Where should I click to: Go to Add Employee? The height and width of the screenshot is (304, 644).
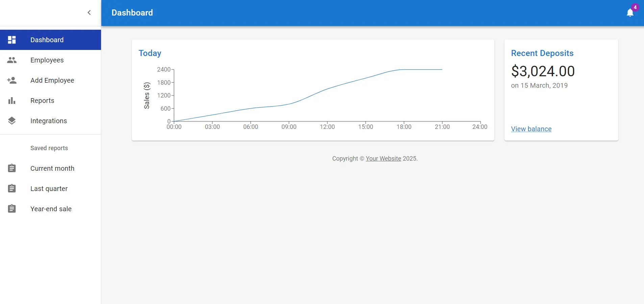coord(50,80)
